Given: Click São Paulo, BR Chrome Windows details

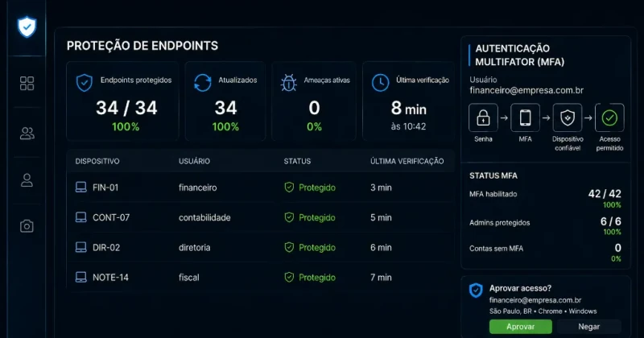Looking at the screenshot, I should 543,311.
